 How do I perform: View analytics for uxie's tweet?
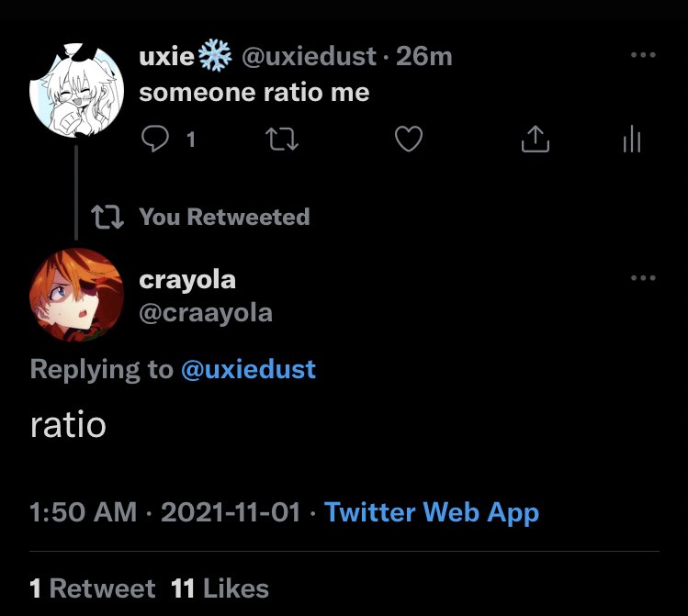[x=631, y=140]
